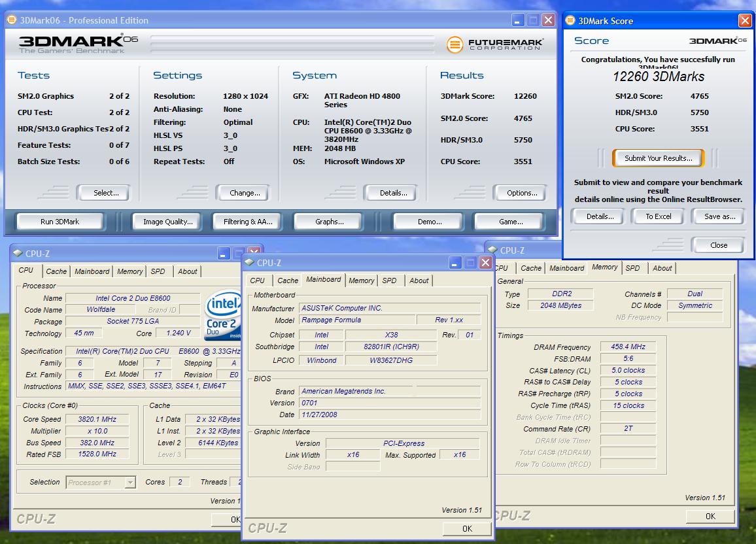Click the Run 3DMark button
The width and height of the screenshot is (756, 544).
point(60,222)
